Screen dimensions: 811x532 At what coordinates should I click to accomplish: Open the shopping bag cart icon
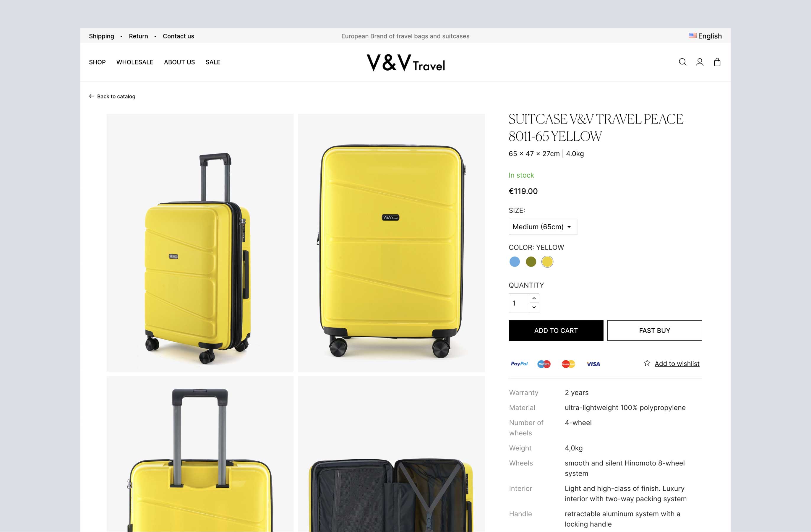[717, 62]
